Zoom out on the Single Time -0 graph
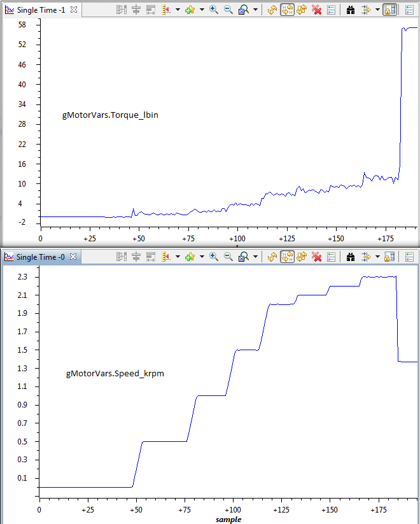Viewport: 420px width, 524px height. (x=228, y=257)
